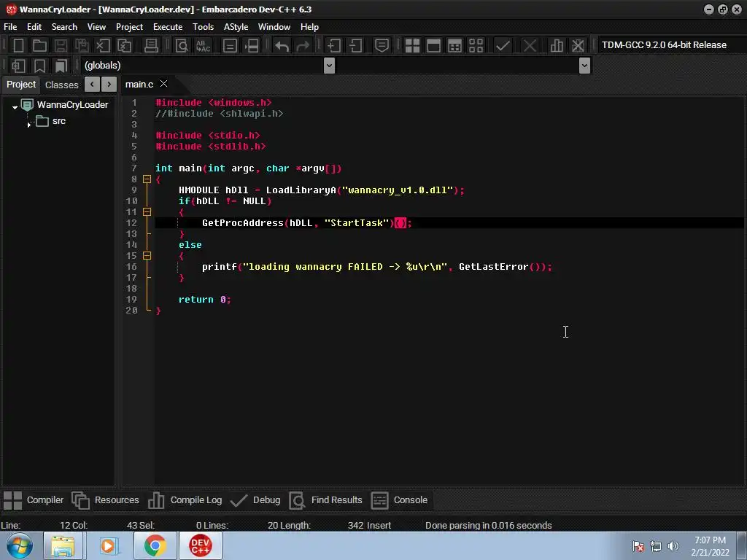Select the Project tab in side panel
This screenshot has width=747, height=560.
click(x=21, y=85)
